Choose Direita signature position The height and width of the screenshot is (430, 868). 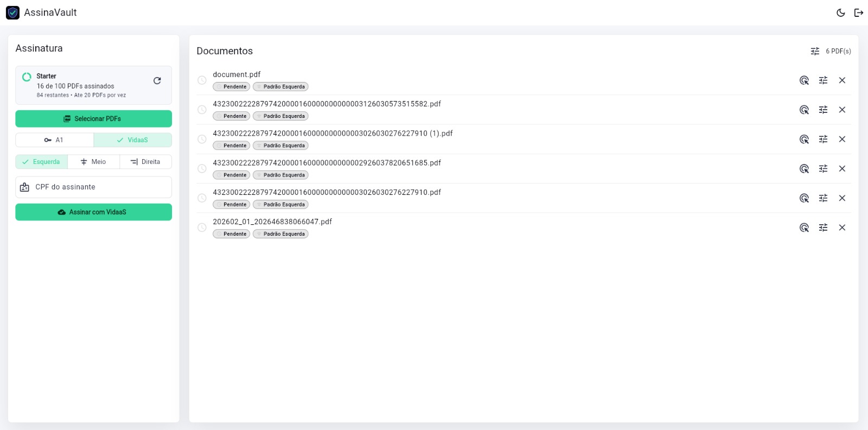click(x=146, y=162)
